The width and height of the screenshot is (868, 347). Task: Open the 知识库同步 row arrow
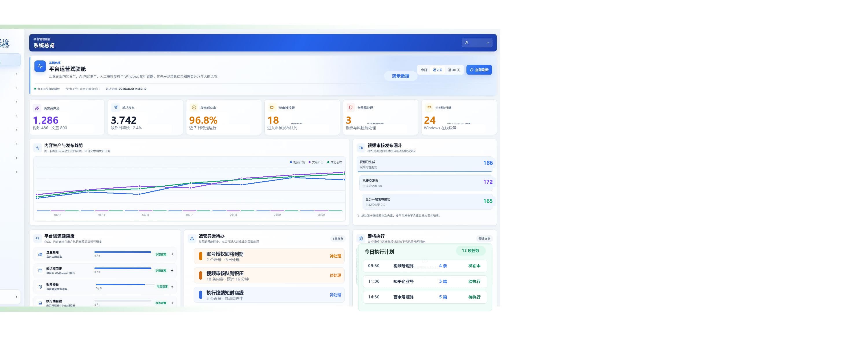[x=172, y=271]
